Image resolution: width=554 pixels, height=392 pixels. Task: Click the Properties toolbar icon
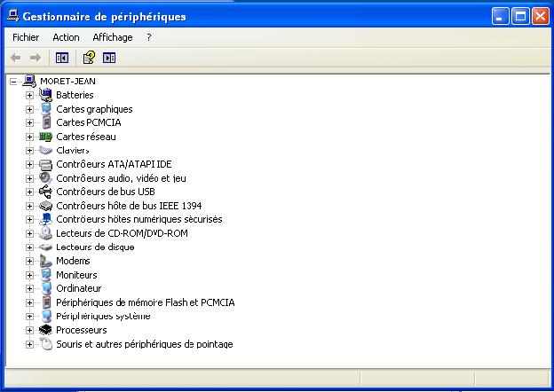click(88, 58)
